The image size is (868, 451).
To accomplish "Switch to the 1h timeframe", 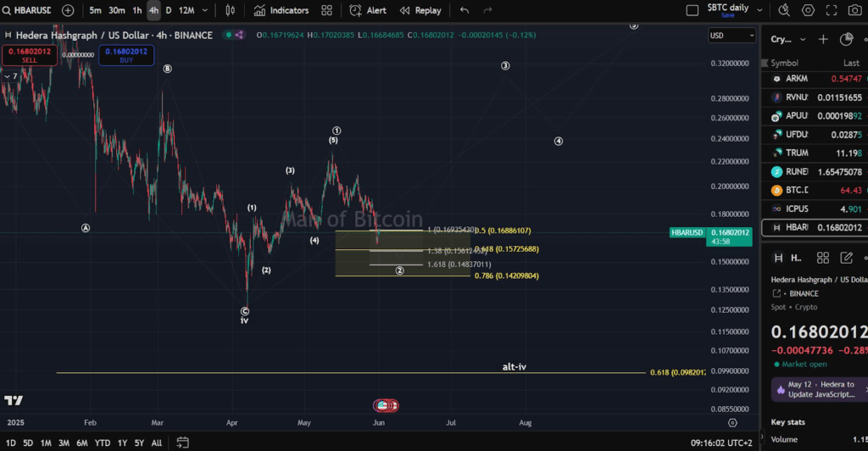I will click(x=136, y=10).
